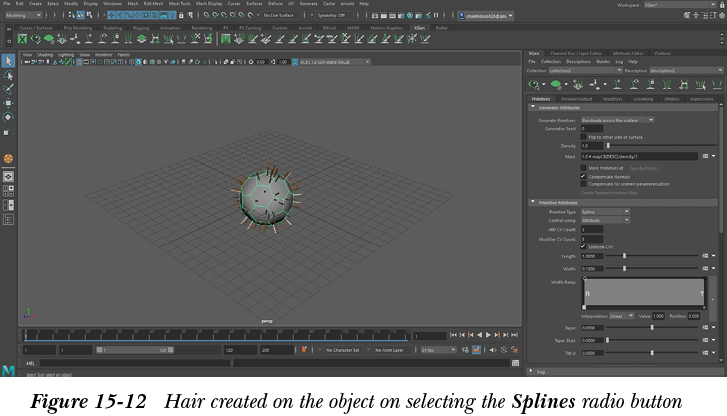The height and width of the screenshot is (416, 727).
Task: Click the map icon next to Mask field
Action: click(706, 156)
